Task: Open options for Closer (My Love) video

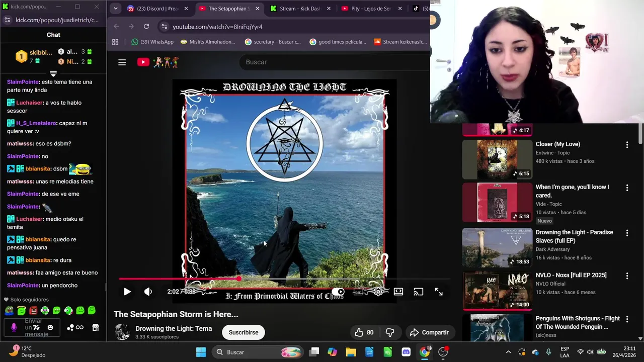Action: 627,145
